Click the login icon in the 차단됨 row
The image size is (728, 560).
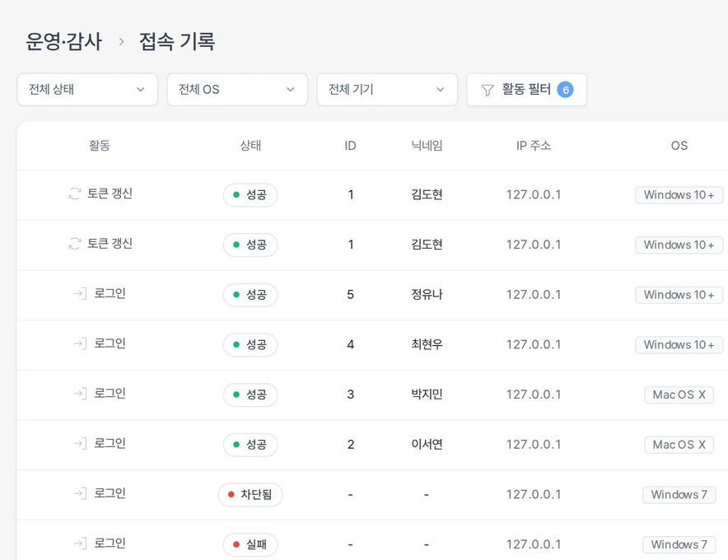(x=81, y=493)
